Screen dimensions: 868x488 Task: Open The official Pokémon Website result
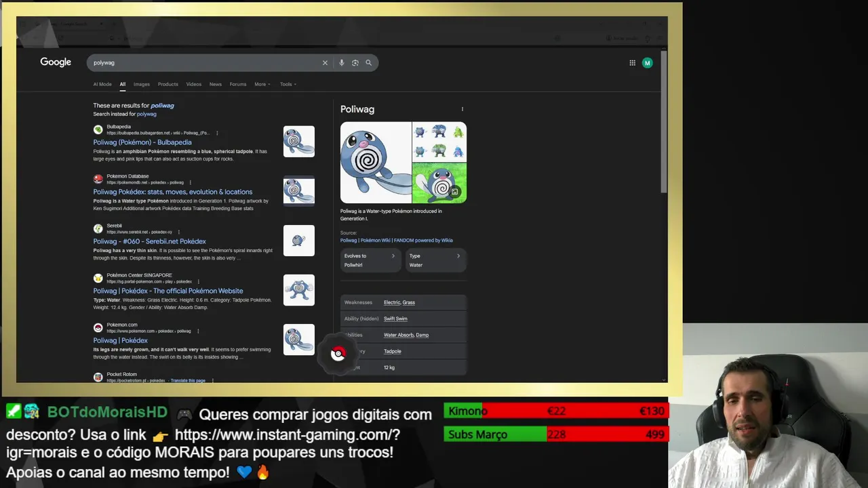coord(168,291)
